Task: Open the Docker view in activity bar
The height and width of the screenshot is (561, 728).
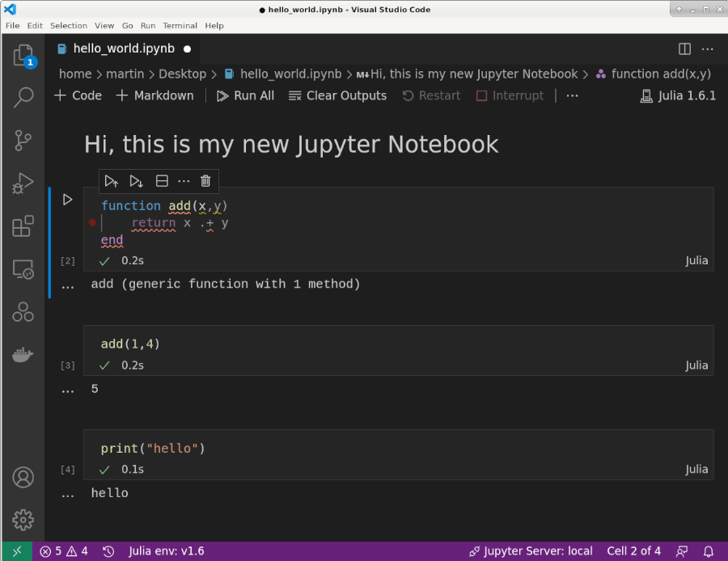Action: (x=23, y=355)
